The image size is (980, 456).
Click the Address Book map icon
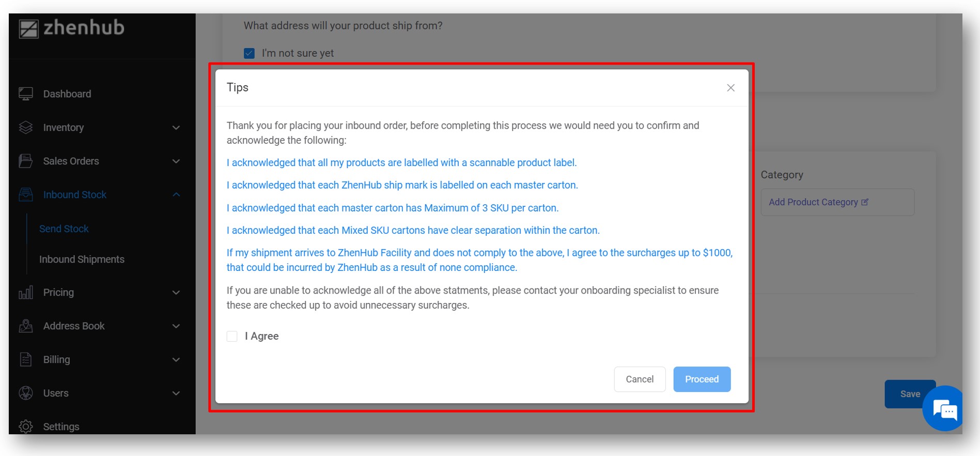point(26,326)
